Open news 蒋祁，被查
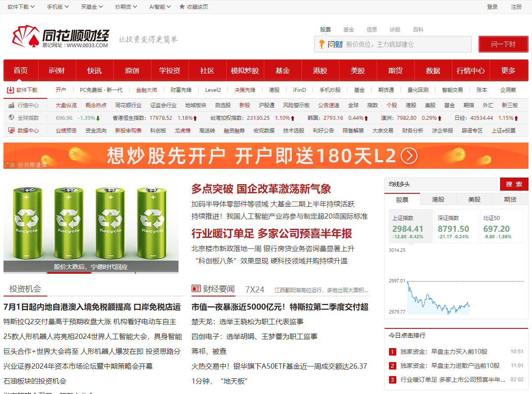Screen dimensions: 532x394 tap(209, 351)
